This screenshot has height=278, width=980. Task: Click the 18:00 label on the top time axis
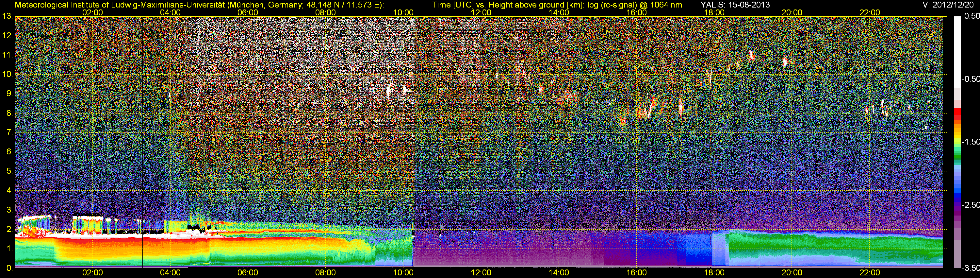point(714,12)
